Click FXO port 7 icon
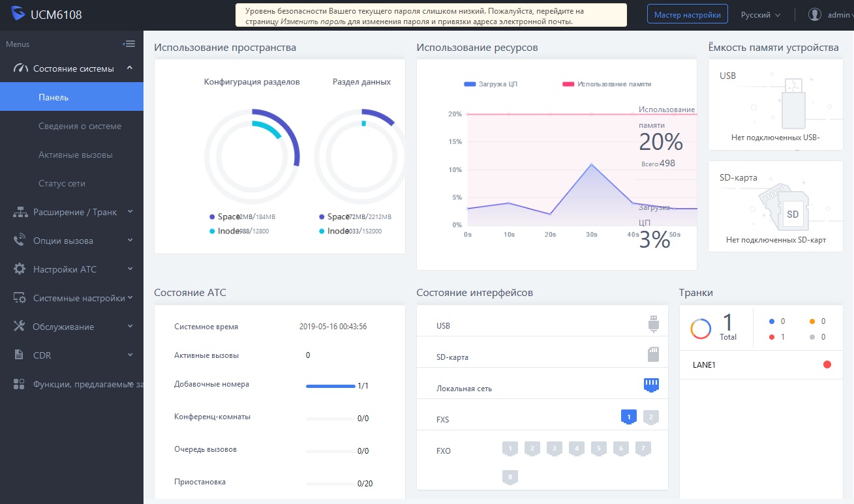The width and height of the screenshot is (854, 504). pos(643,449)
